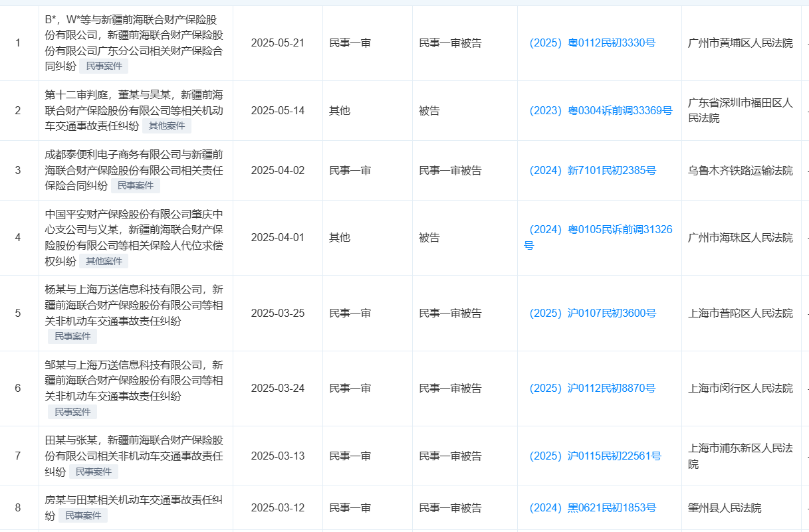
Task: Open case number link (2024) 新7101民初2385号
Action: [x=592, y=170]
